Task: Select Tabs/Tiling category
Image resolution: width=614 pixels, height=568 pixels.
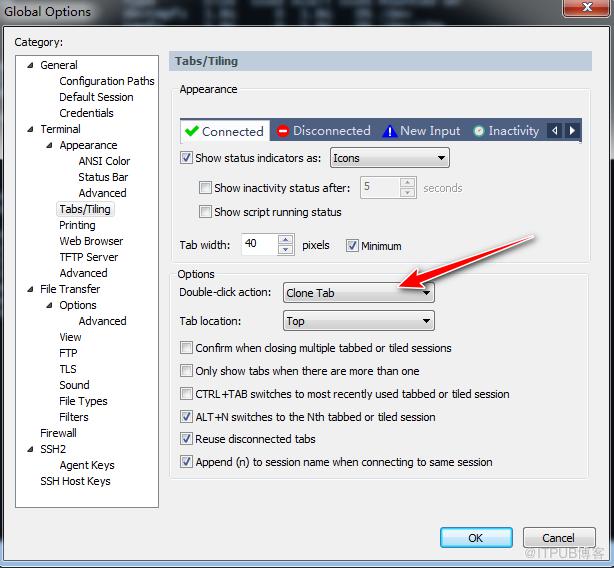Action: click(85, 209)
